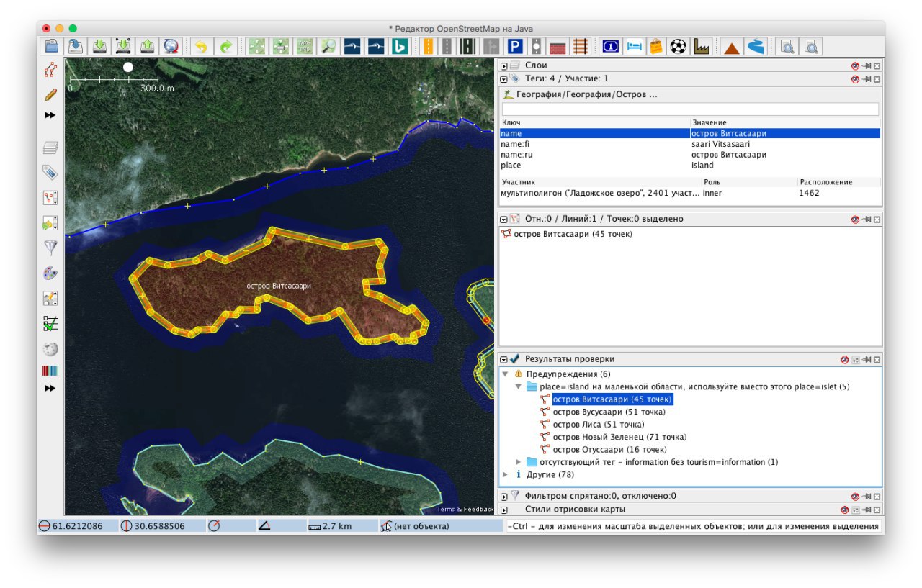The height and width of the screenshot is (588, 922).
Task: Select the railway track preset icon
Action: (579, 46)
